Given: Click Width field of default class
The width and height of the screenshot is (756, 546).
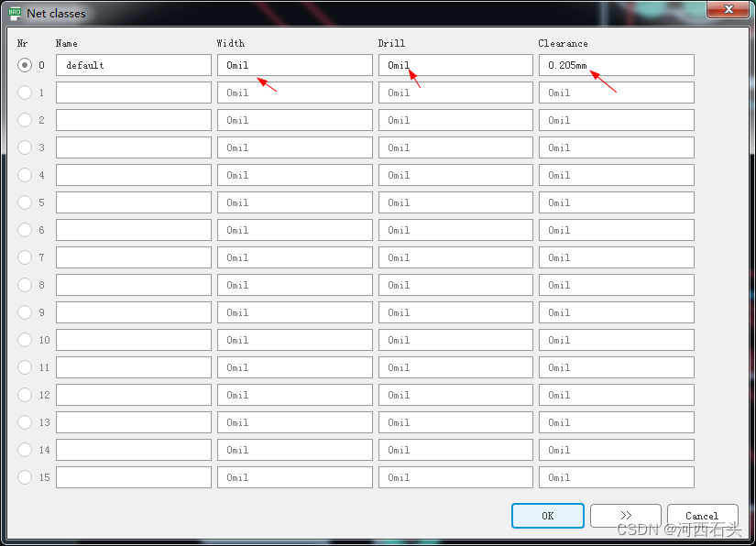Looking at the screenshot, I should click(294, 65).
